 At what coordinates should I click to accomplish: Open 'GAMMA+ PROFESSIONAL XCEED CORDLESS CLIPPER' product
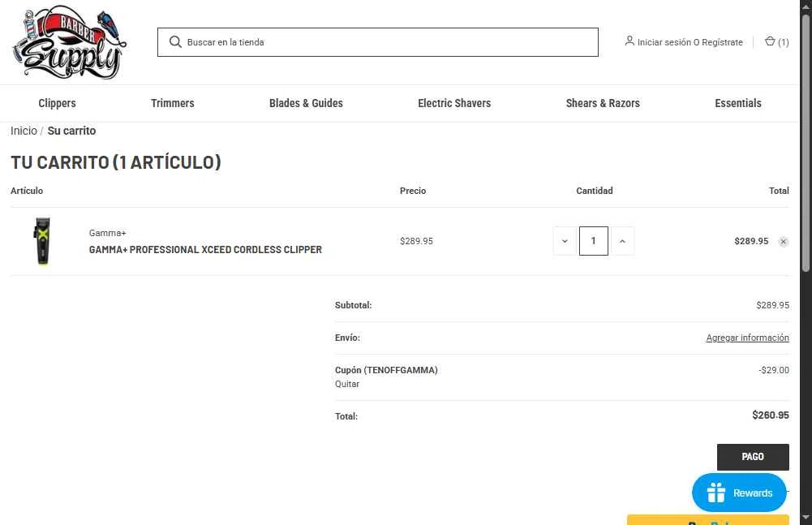[205, 250]
